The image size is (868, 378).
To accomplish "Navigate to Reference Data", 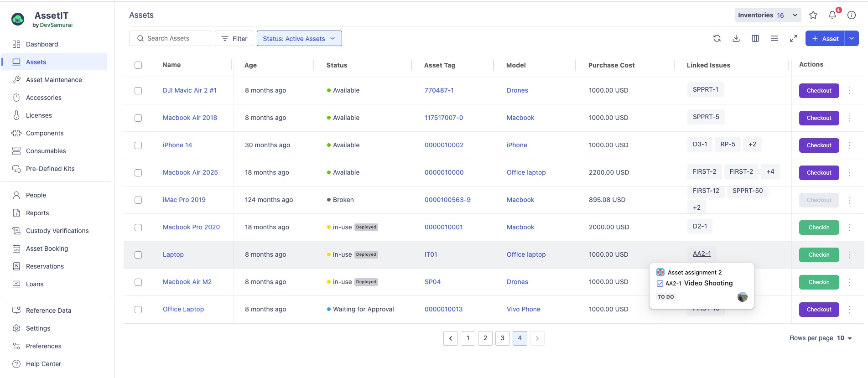I will (48, 311).
